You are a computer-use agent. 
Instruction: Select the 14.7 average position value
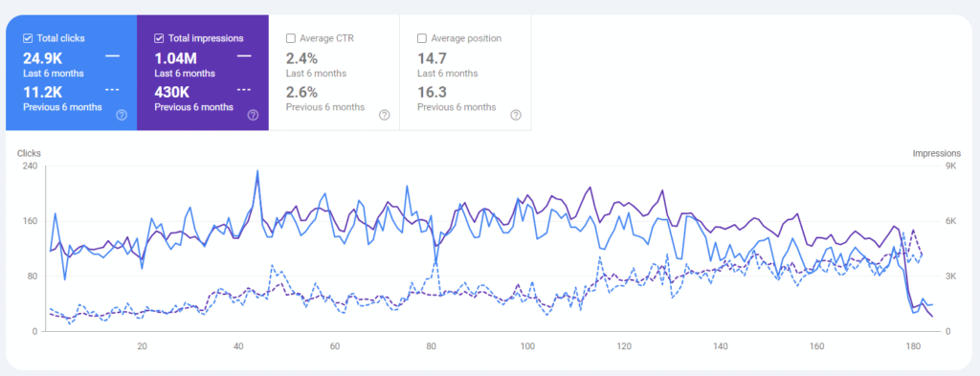pos(431,58)
